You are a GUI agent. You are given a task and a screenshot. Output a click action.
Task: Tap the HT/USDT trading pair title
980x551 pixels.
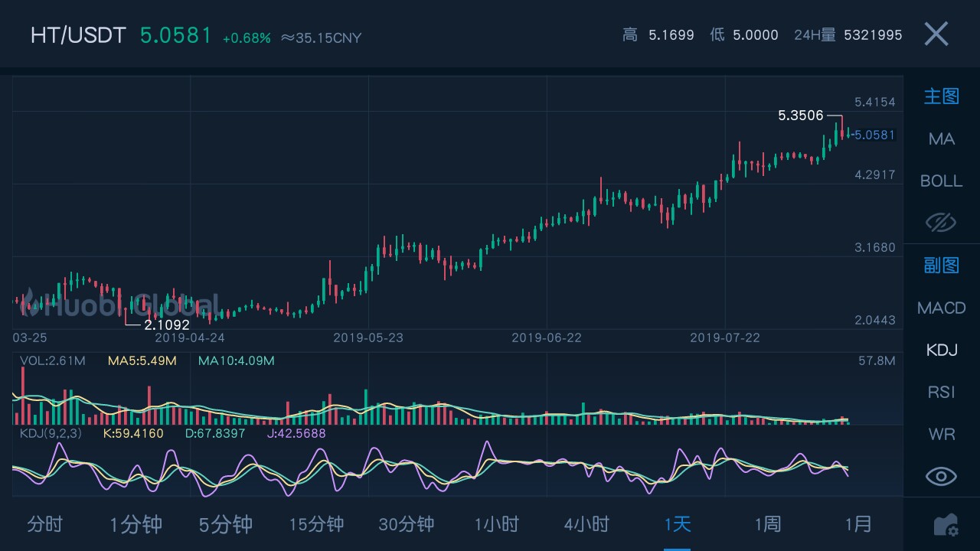tap(78, 35)
